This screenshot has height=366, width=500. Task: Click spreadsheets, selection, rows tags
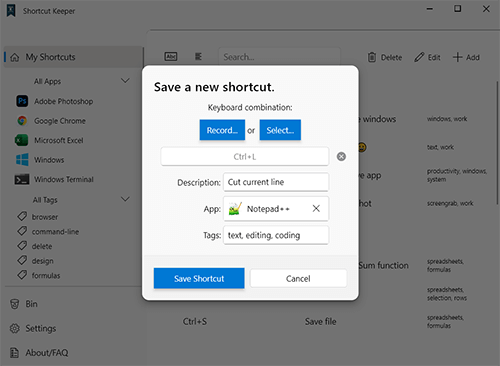447,294
